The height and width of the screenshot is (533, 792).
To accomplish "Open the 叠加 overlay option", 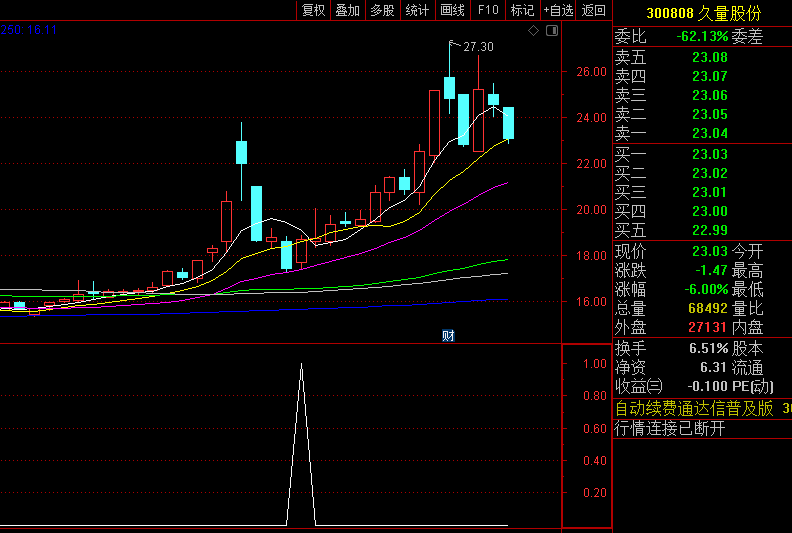I will pyautogui.click(x=348, y=10).
